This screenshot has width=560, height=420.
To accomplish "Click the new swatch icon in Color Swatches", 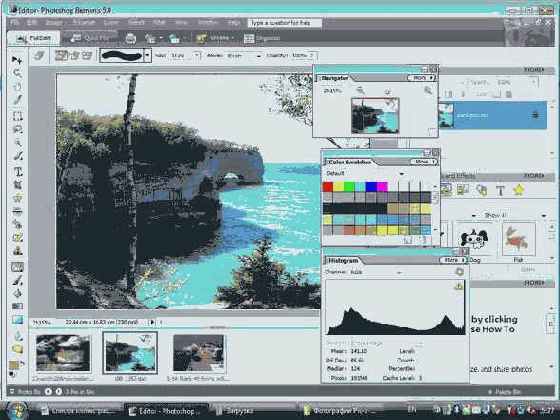I will click(x=408, y=241).
